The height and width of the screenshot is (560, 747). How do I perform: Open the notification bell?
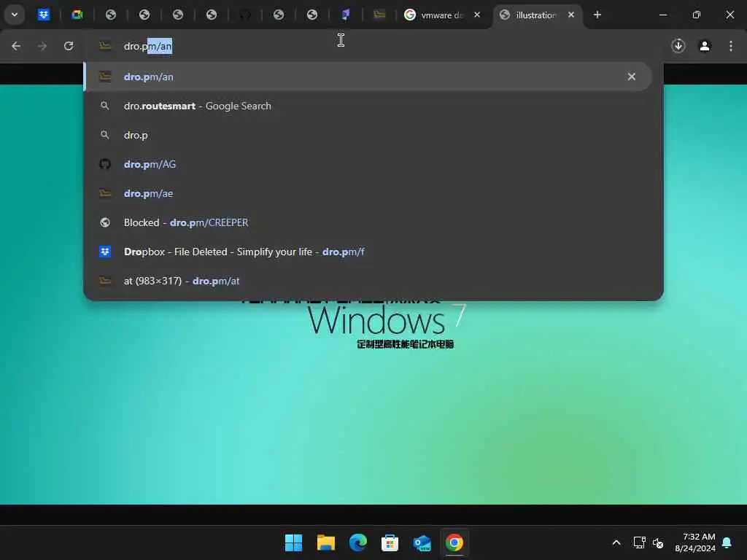727,542
